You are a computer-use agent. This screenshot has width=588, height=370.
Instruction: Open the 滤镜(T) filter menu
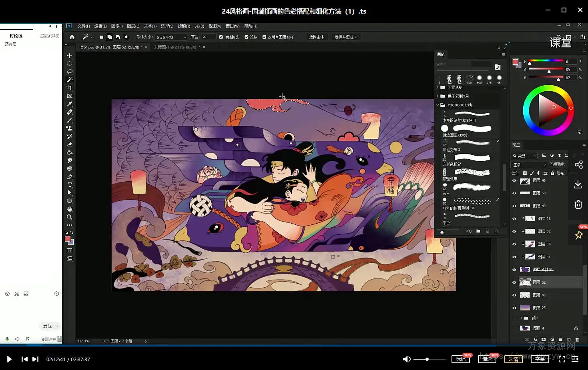(x=184, y=26)
